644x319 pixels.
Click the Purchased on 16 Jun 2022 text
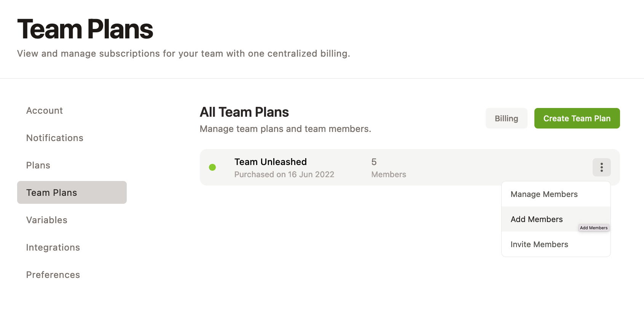[x=284, y=174]
